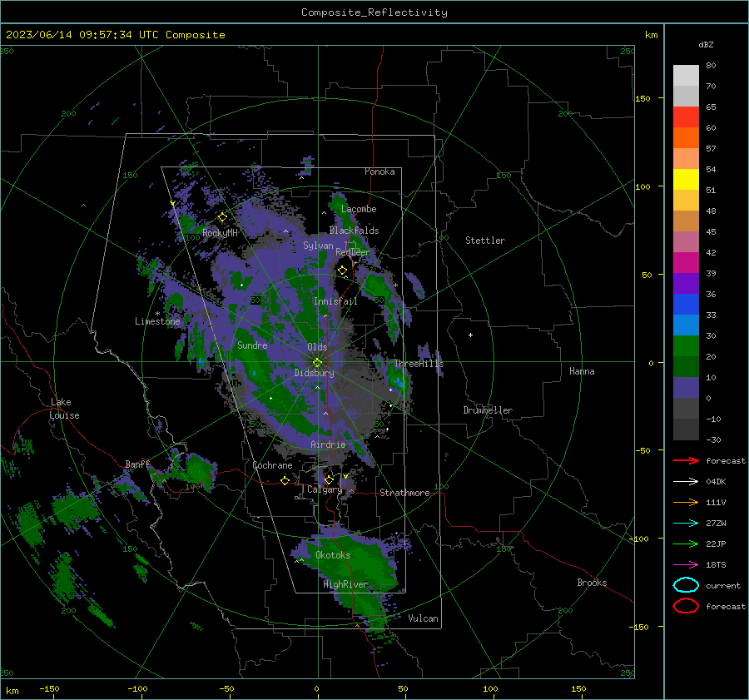Screen dimensions: 749x700
Task: Select the red swatch between 65 and 60
Action: tap(686, 117)
